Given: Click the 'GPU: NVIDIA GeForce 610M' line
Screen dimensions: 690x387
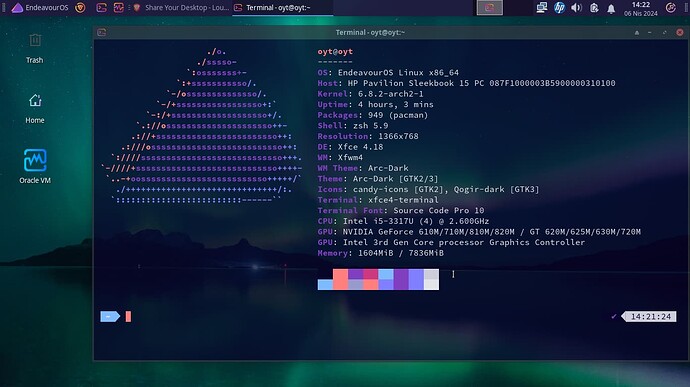Looking at the screenshot, I should coord(479,232).
